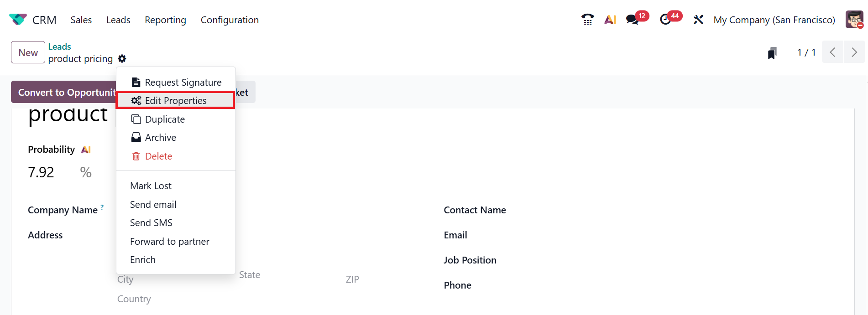Click the gear icon beside product pricing
Viewport: 868px width, 315px height.
coord(122,59)
